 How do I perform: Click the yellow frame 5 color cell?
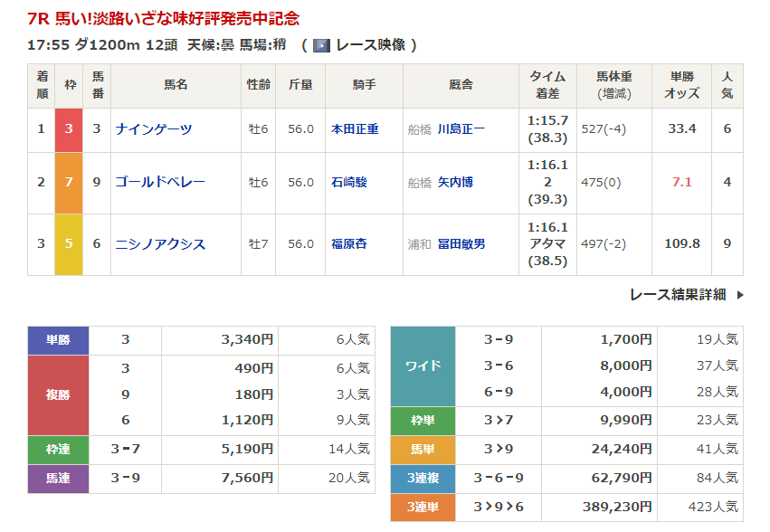pos(69,244)
